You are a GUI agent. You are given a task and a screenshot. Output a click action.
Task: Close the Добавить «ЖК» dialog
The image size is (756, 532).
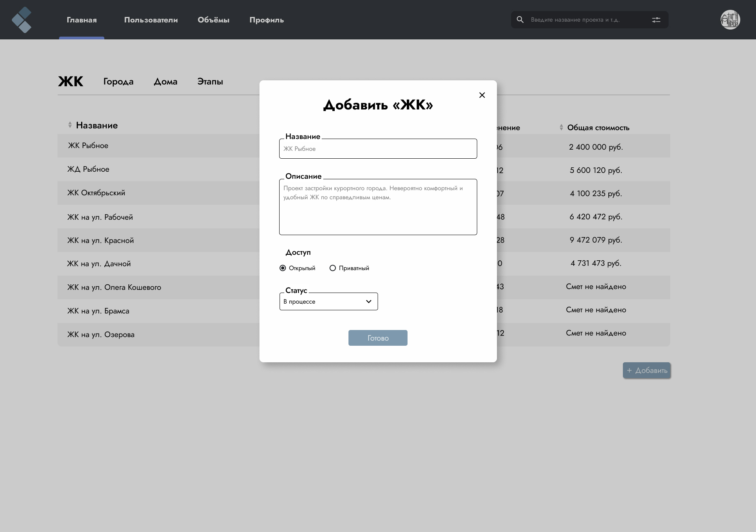point(482,95)
